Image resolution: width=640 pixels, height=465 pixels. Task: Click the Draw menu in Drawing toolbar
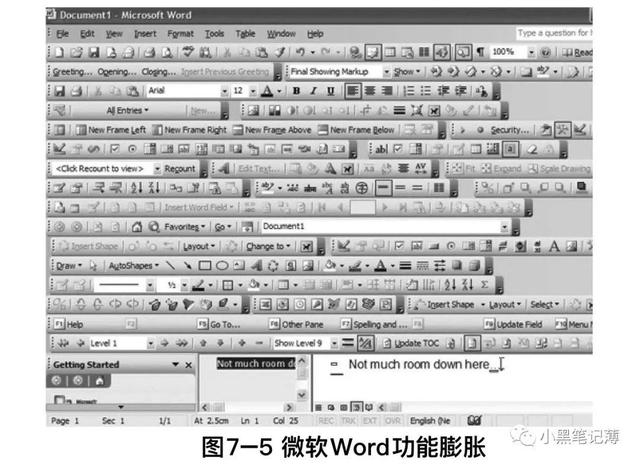pos(69,266)
